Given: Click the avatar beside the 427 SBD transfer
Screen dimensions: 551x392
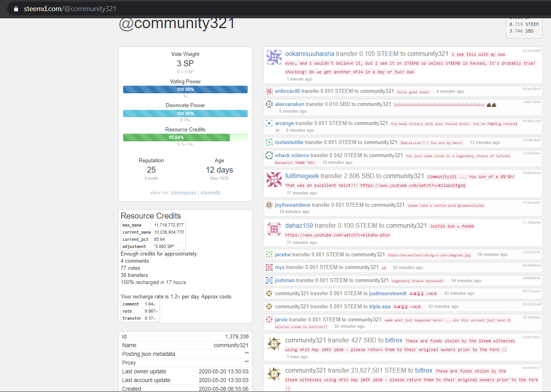Looking at the screenshot, I should point(274,344).
